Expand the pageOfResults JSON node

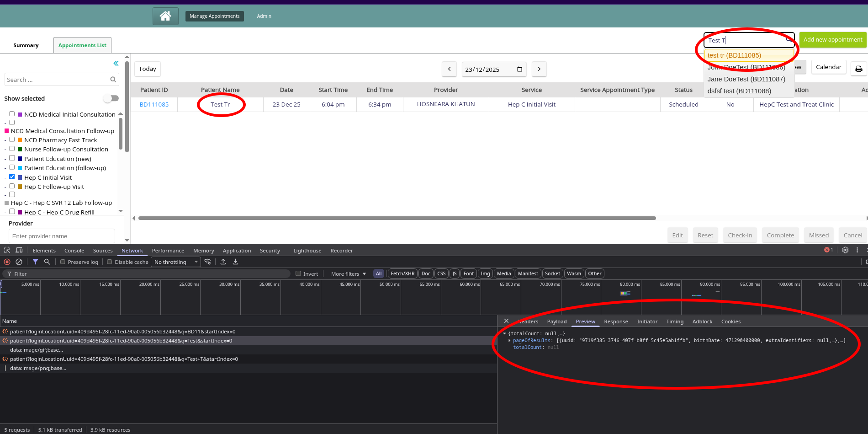tap(509, 340)
